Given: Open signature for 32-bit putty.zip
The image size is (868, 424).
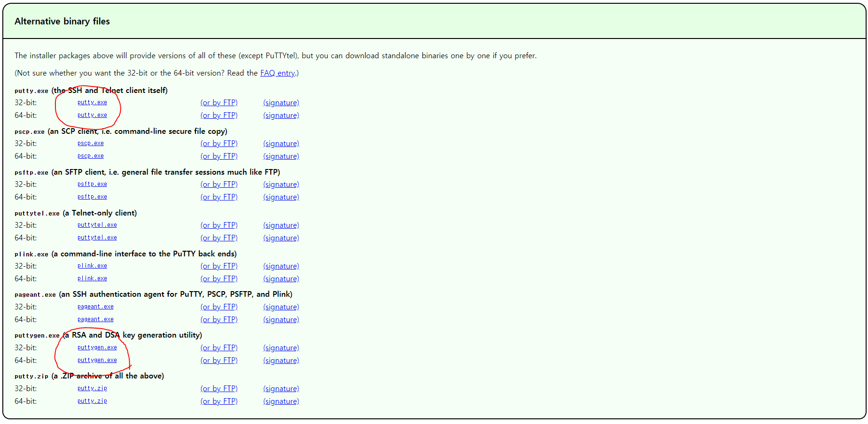Looking at the screenshot, I should (x=281, y=389).
